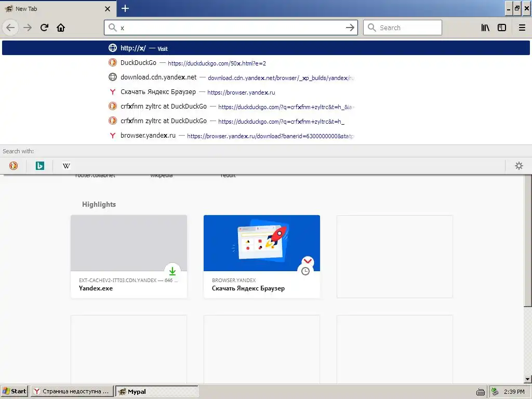Click the keyboard tray icon

coord(480,392)
